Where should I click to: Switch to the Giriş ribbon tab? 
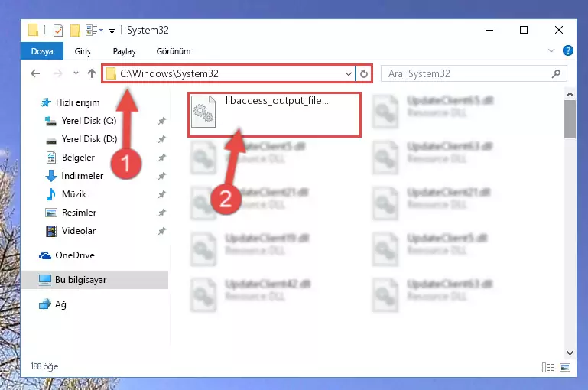point(83,51)
